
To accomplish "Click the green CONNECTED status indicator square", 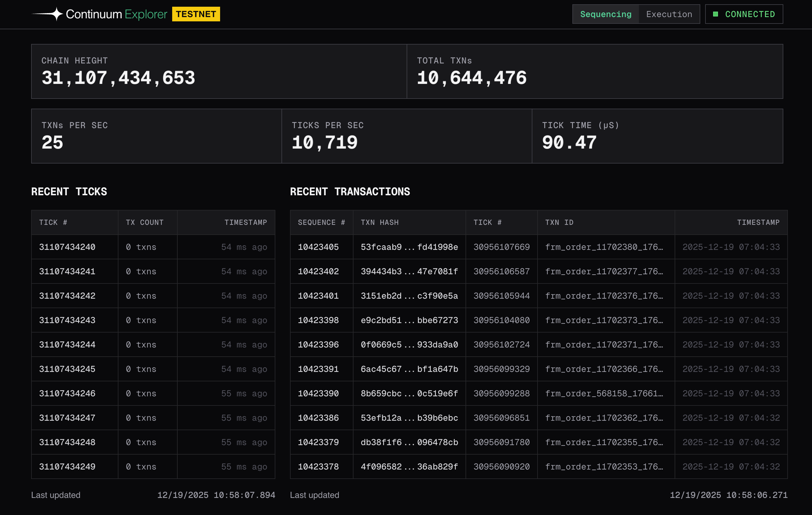I will (x=715, y=14).
